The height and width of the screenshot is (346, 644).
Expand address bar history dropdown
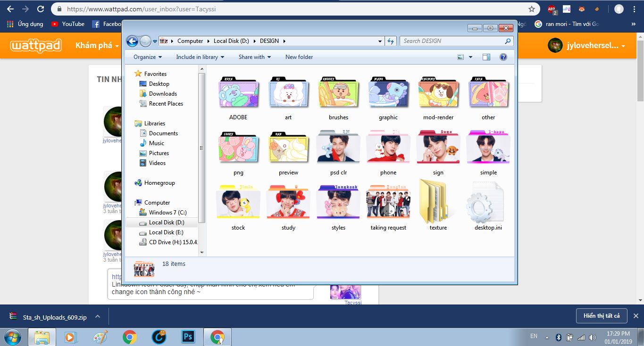pos(380,41)
